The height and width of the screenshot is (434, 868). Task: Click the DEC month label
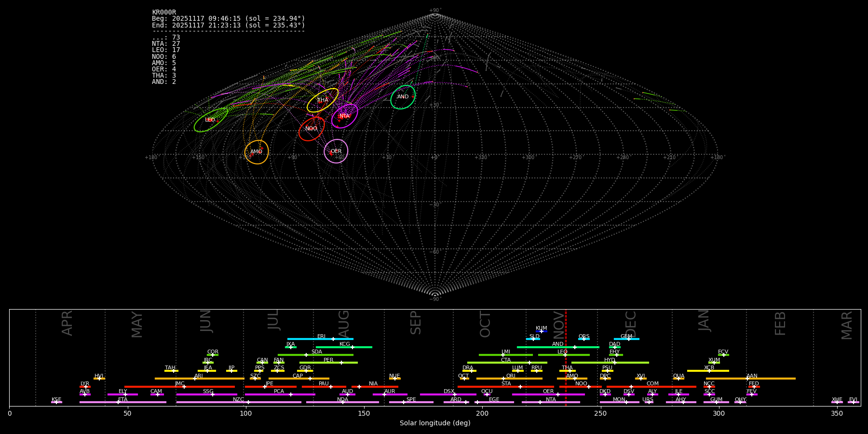tap(631, 325)
